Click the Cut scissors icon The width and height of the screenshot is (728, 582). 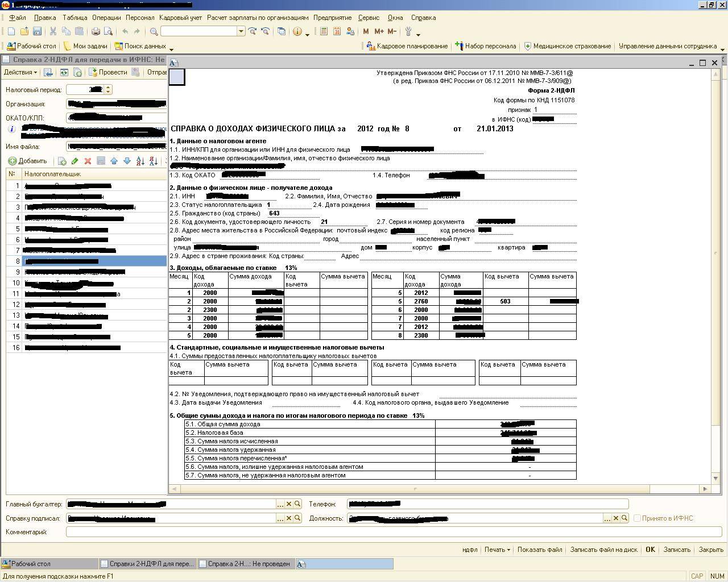53,31
